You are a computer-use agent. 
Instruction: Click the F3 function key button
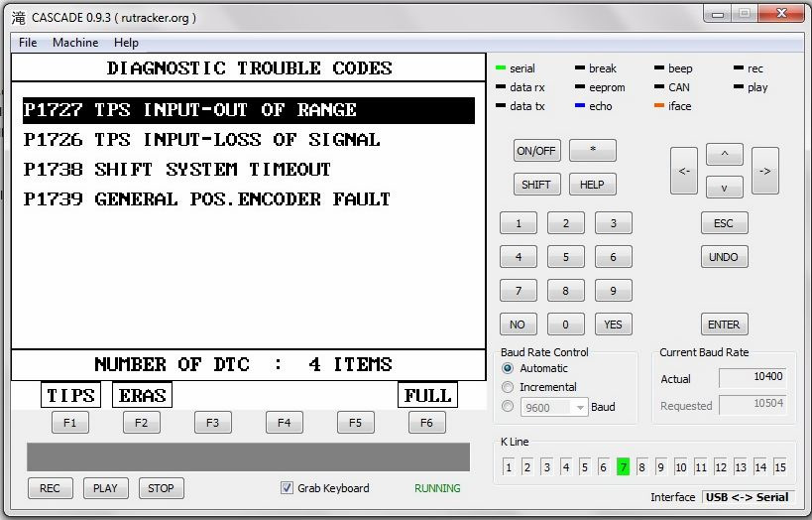click(213, 423)
